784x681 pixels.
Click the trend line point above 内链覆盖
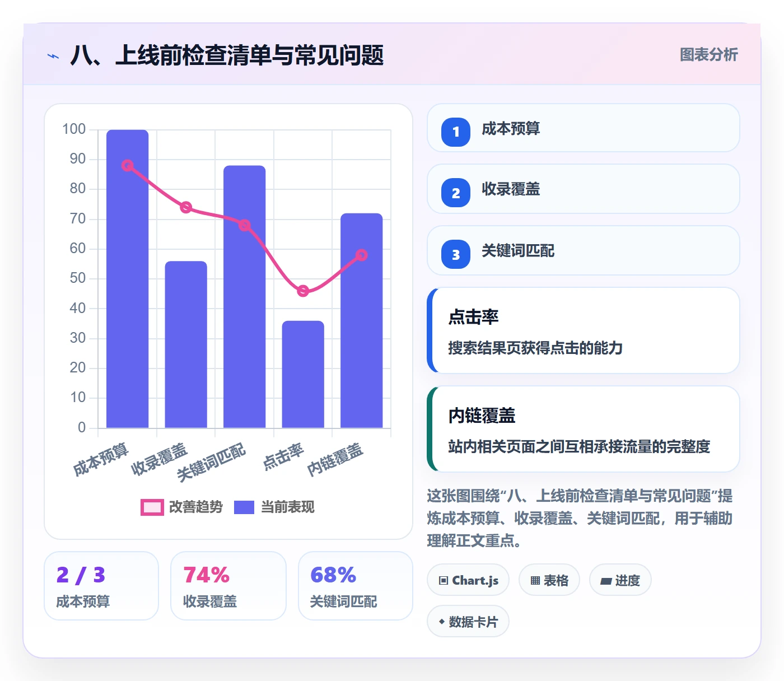pyautogui.click(x=362, y=255)
